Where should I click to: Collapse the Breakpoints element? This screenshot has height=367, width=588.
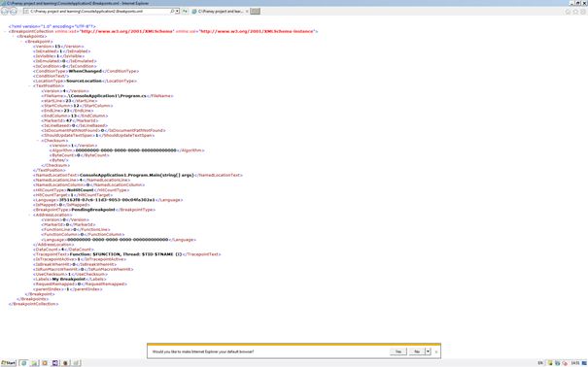point(14,36)
